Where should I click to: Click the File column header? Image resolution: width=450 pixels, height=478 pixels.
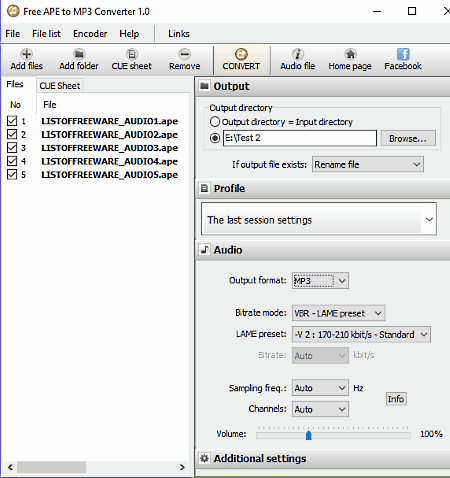[112, 105]
